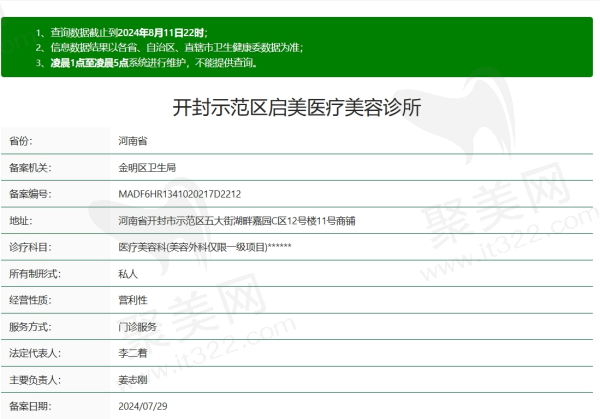Click the legal representative name 李二着
Image resolution: width=600 pixels, height=419 pixels.
[x=133, y=353]
